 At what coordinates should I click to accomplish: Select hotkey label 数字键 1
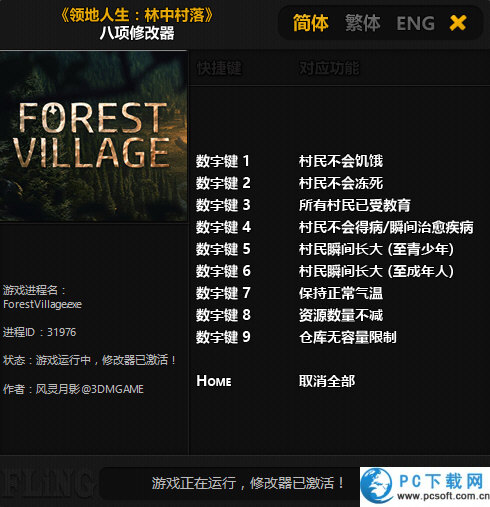(223, 161)
